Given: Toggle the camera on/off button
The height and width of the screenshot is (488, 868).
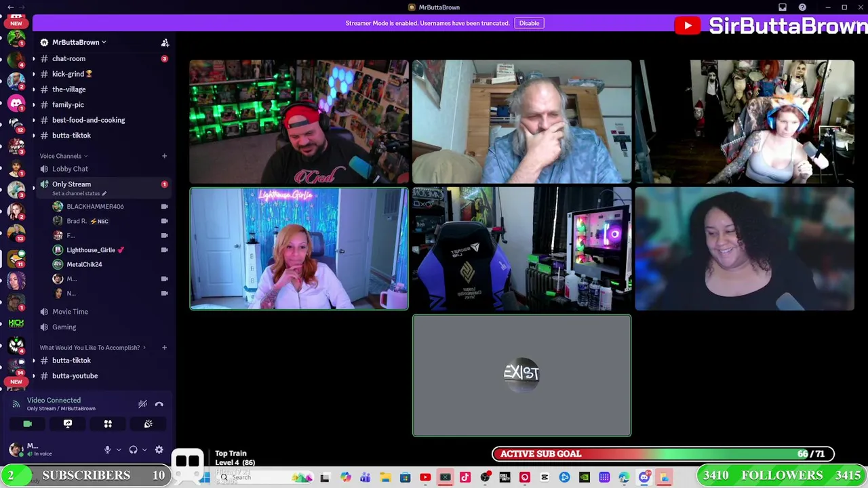Looking at the screenshot, I should point(27,424).
